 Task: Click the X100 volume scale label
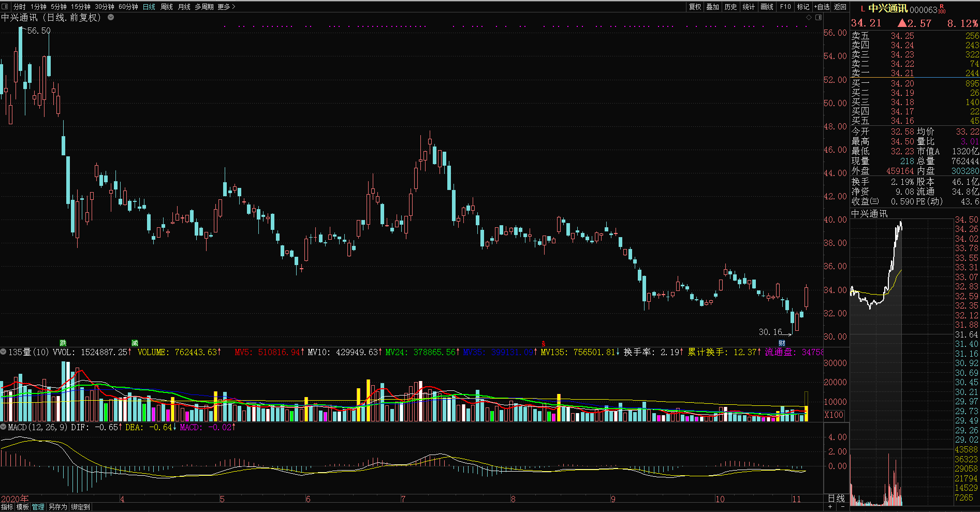[x=833, y=415]
